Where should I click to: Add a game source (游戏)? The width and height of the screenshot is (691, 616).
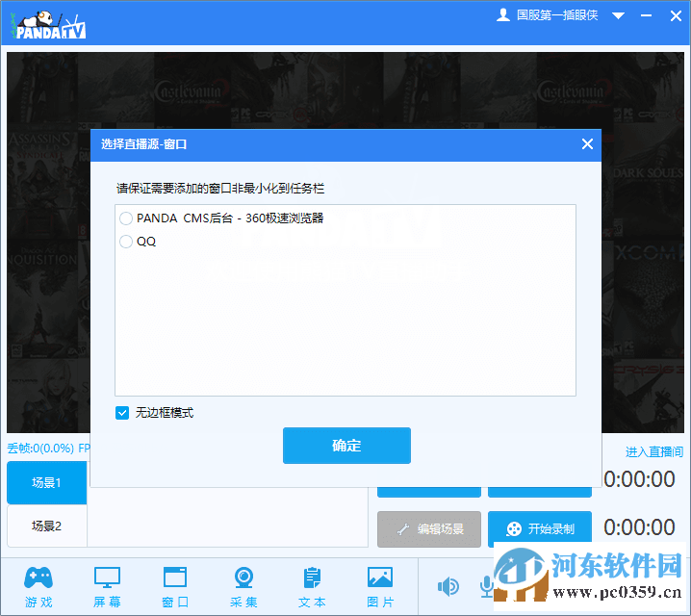click(38, 587)
